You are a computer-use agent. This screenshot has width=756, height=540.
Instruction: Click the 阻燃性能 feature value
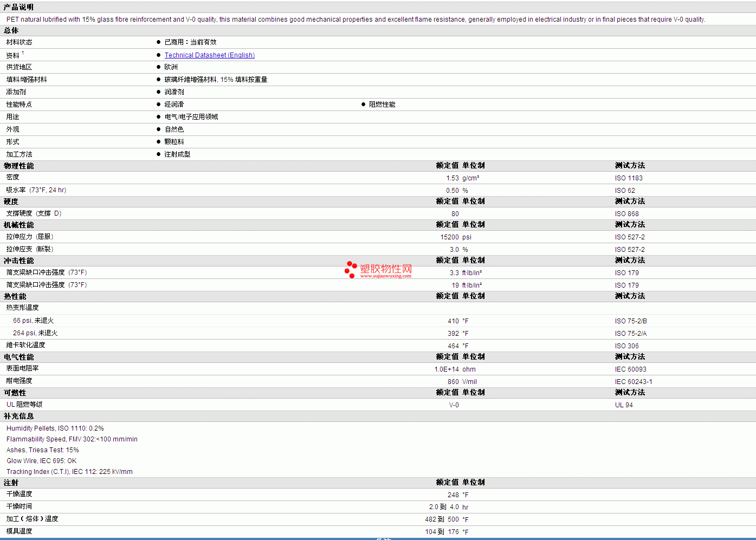(x=382, y=105)
